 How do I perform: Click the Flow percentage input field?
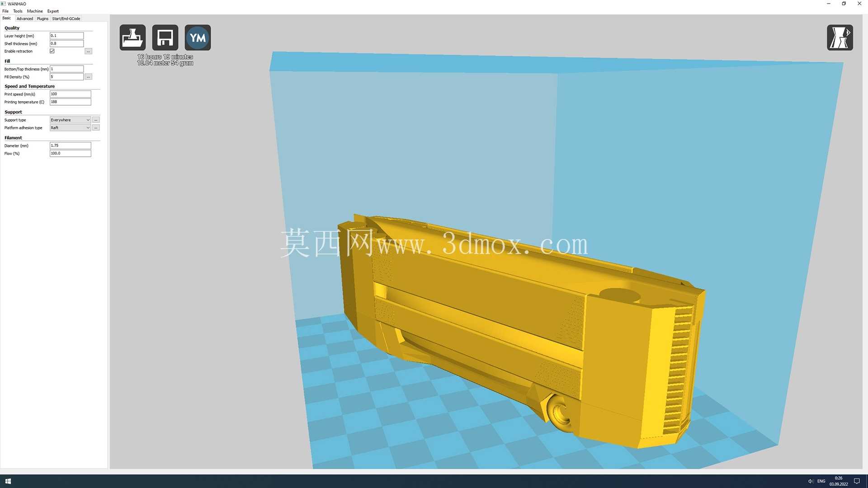tap(70, 154)
